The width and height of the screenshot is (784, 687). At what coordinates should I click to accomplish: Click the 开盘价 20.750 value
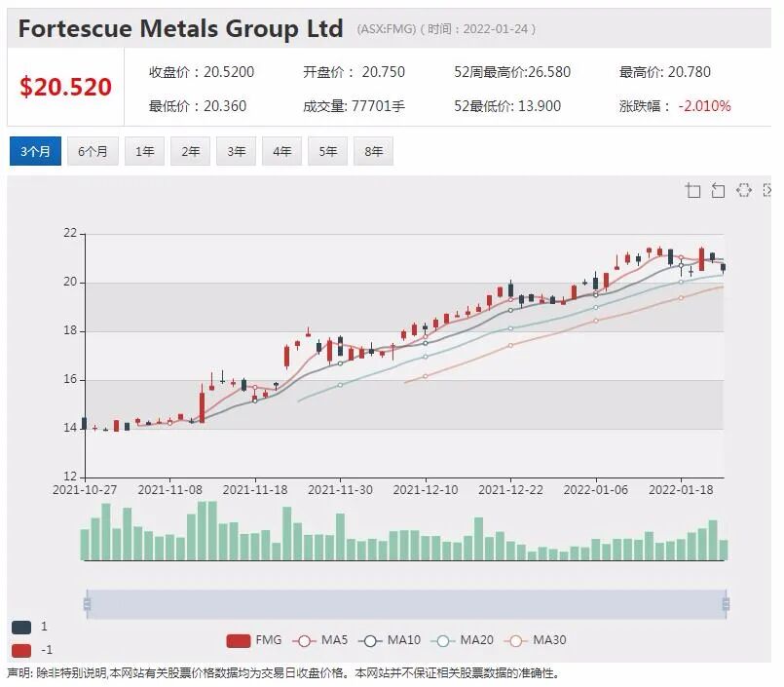[x=354, y=72]
